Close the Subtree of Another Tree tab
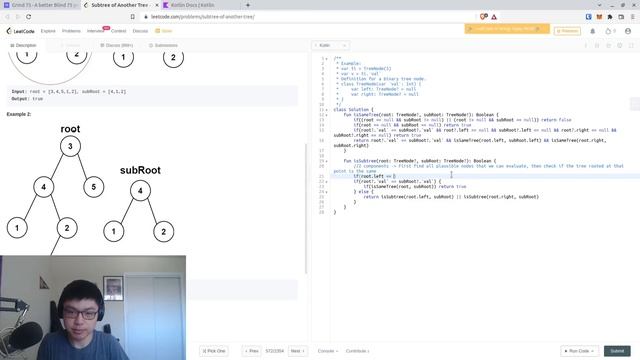This screenshot has height=360, width=640. [157, 5]
